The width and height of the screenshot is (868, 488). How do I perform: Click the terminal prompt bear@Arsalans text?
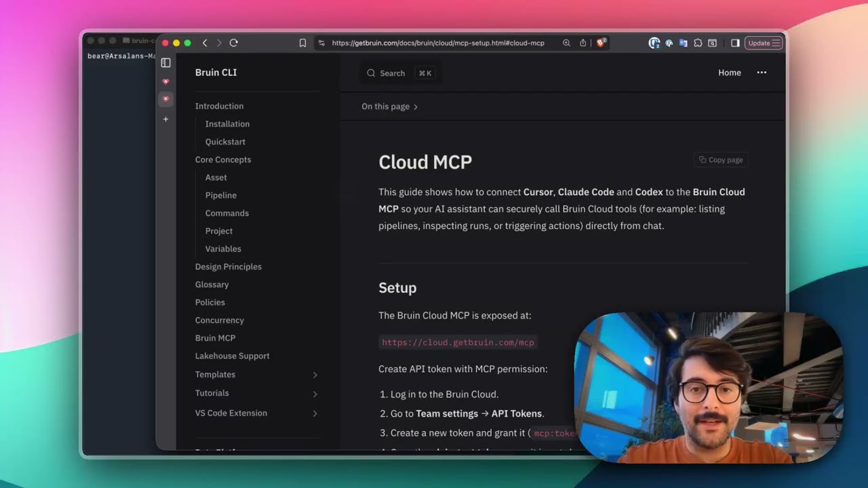point(121,56)
